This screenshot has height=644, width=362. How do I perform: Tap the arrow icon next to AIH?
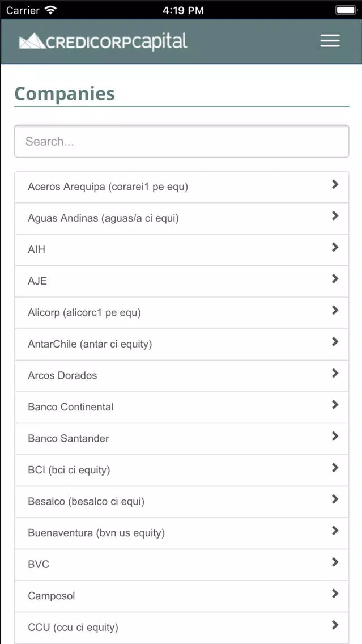tap(335, 247)
